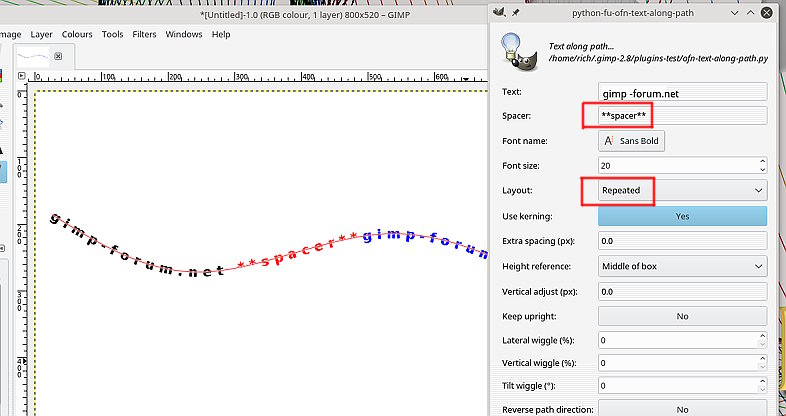The image size is (786, 416).
Task: Open the canvas menu arrow at the ruler corner
Action: click(22, 76)
